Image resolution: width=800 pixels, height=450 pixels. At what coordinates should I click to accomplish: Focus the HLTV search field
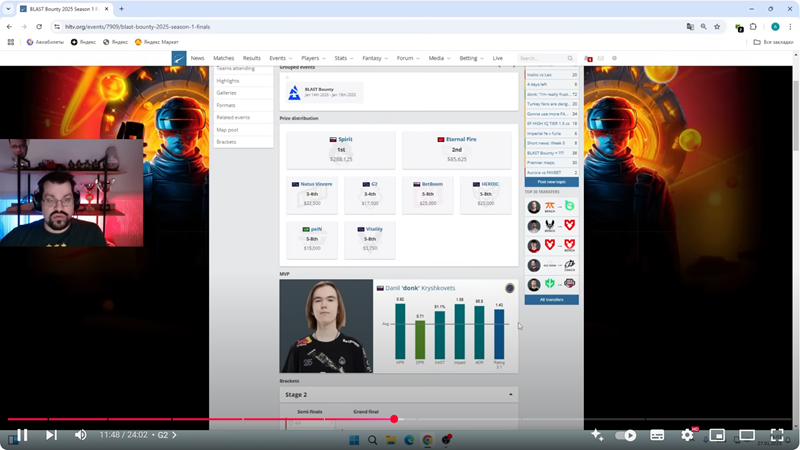point(546,58)
